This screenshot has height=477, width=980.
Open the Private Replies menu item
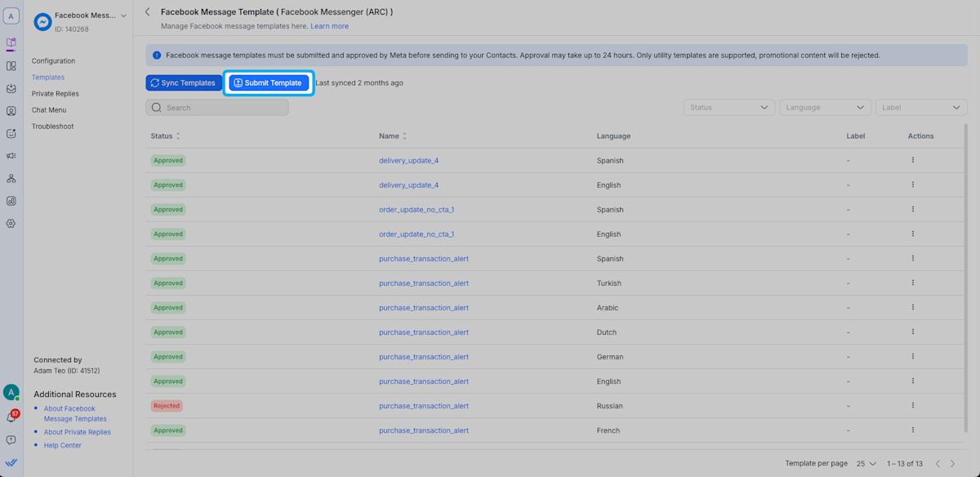click(x=56, y=94)
